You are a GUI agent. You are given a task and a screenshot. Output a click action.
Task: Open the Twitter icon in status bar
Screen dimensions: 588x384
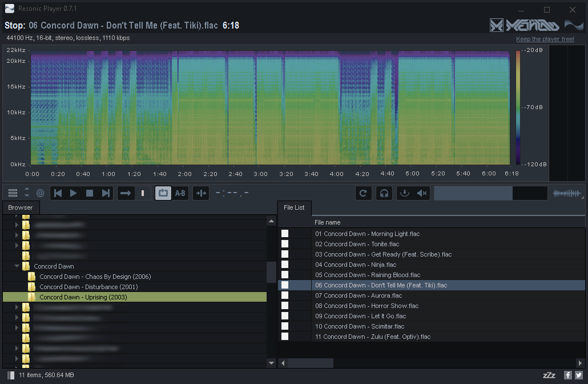(579, 375)
